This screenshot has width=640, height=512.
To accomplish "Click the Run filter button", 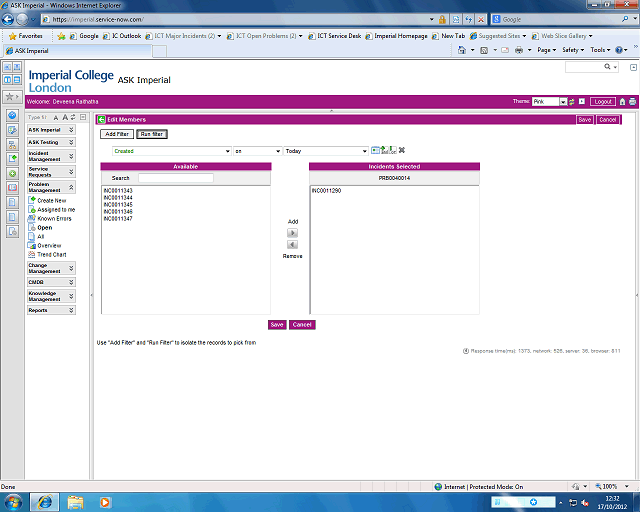I will tap(152, 134).
